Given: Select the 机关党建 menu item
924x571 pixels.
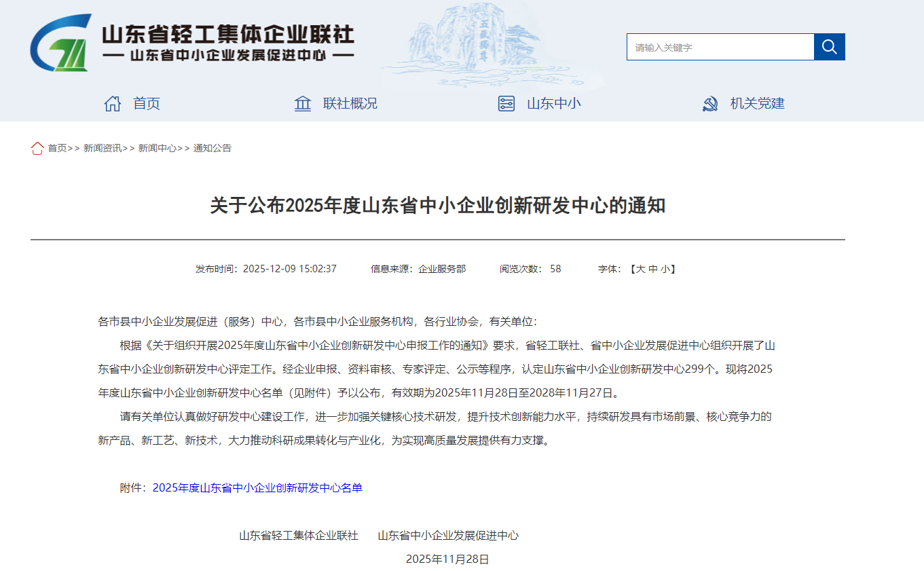Looking at the screenshot, I should click(x=758, y=104).
